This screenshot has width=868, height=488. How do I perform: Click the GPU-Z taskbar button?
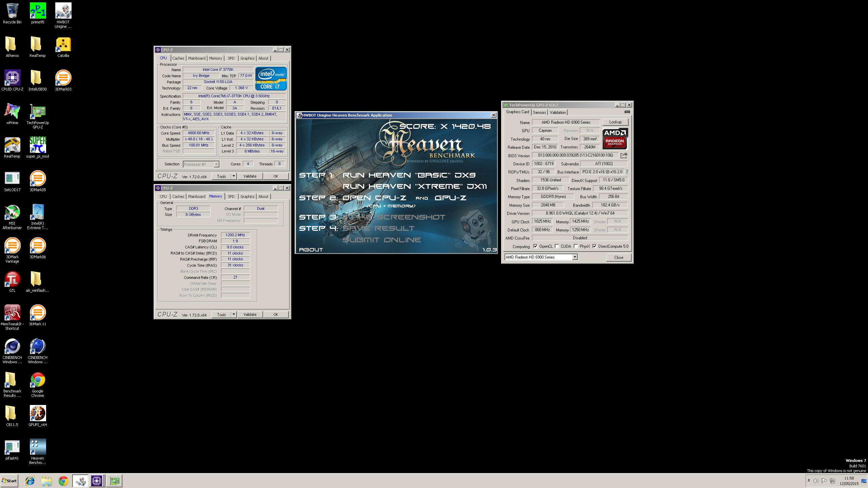click(115, 481)
